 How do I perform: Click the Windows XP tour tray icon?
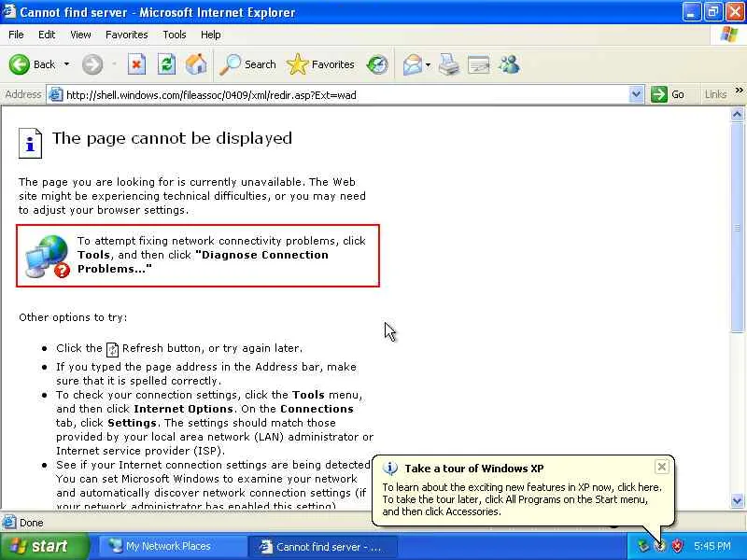click(x=660, y=546)
